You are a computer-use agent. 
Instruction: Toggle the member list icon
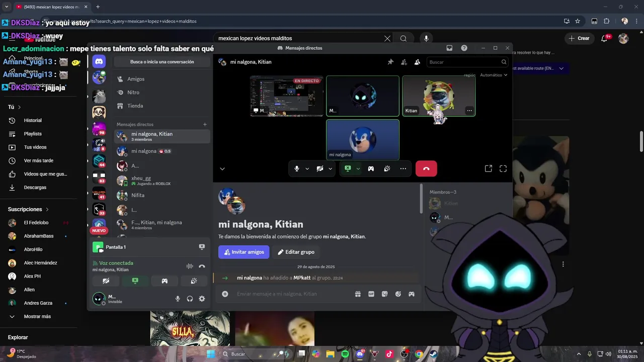[x=417, y=62]
